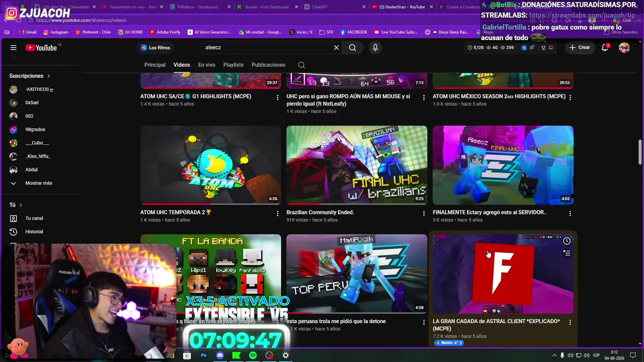Screen dimensions: 644x362
Task: Start voice search with the microphone
Action: [375, 48]
